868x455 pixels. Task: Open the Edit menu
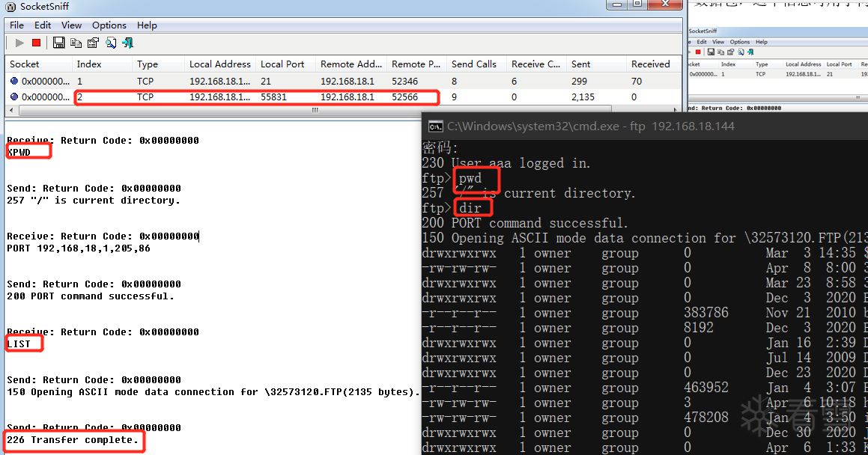point(43,25)
